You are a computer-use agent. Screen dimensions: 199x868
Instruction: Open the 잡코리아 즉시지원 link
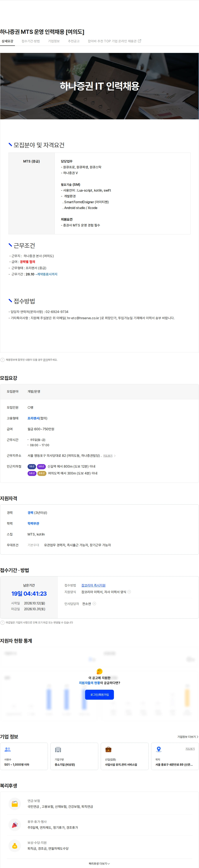[93, 585]
